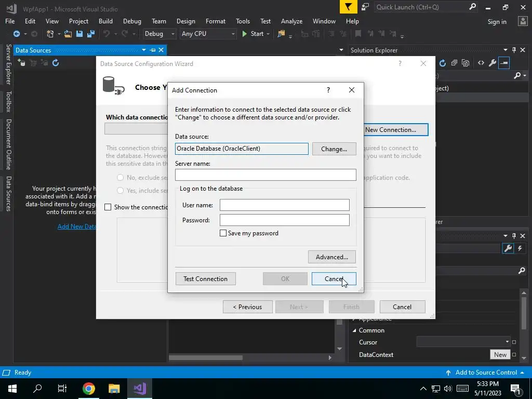Click Preview Selected Items icon in Solution Explorer

(504, 63)
